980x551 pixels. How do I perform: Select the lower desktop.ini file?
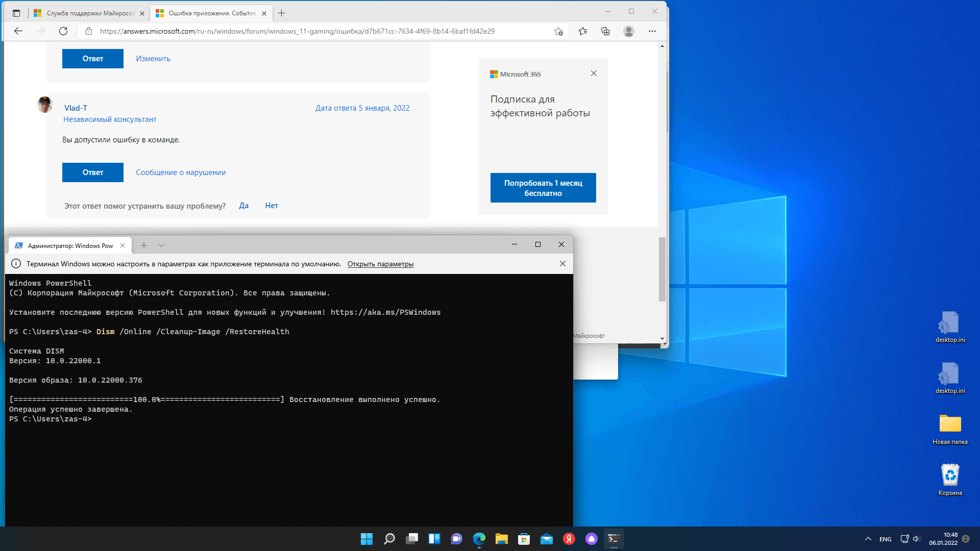click(x=950, y=378)
